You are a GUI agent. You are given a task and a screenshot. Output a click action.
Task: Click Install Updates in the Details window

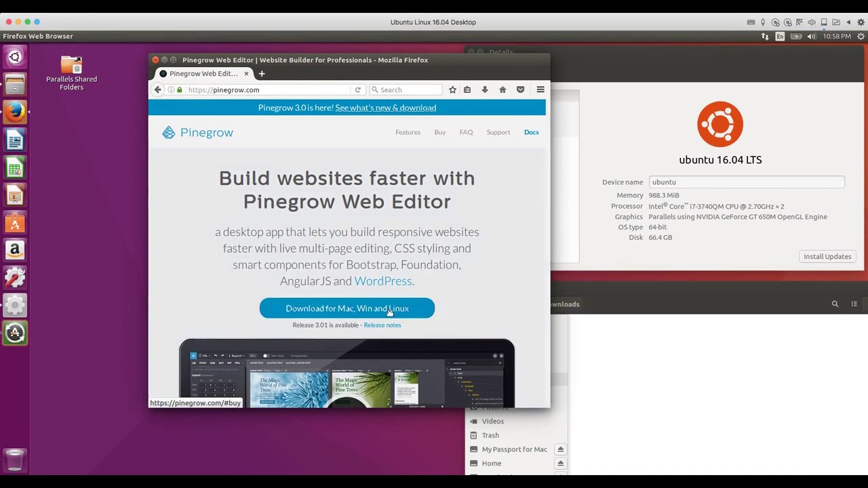click(827, 256)
